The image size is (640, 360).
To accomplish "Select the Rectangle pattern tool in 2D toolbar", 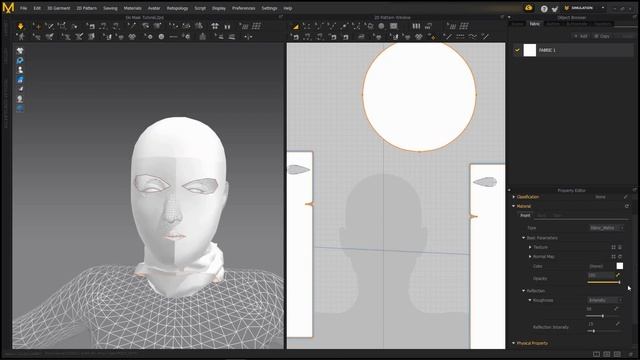I will pyautogui.click(x=393, y=26).
